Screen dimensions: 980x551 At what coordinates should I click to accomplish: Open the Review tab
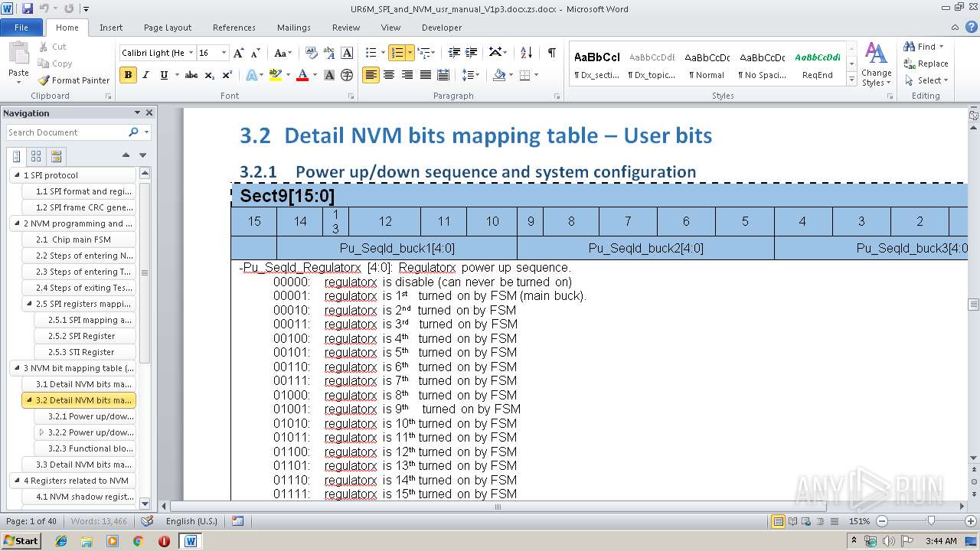click(x=346, y=28)
